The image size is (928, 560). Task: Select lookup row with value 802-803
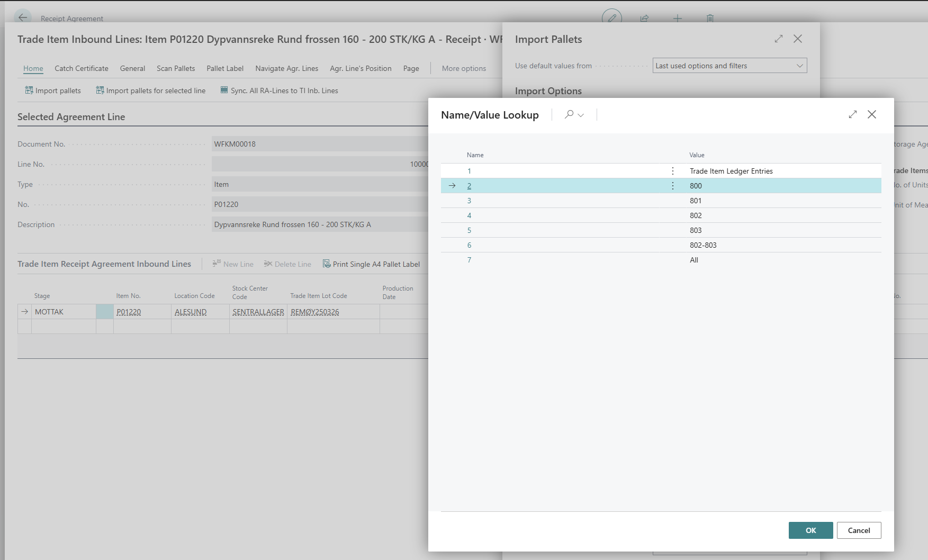[702, 245]
